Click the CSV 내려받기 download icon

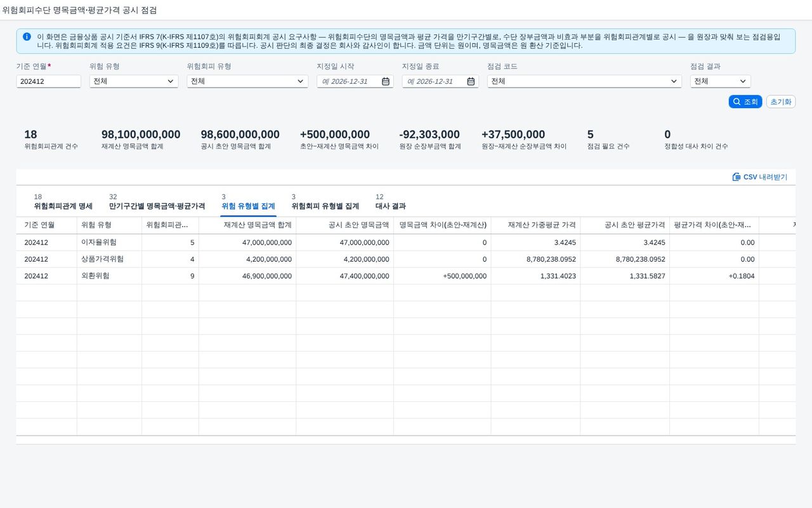(x=737, y=177)
